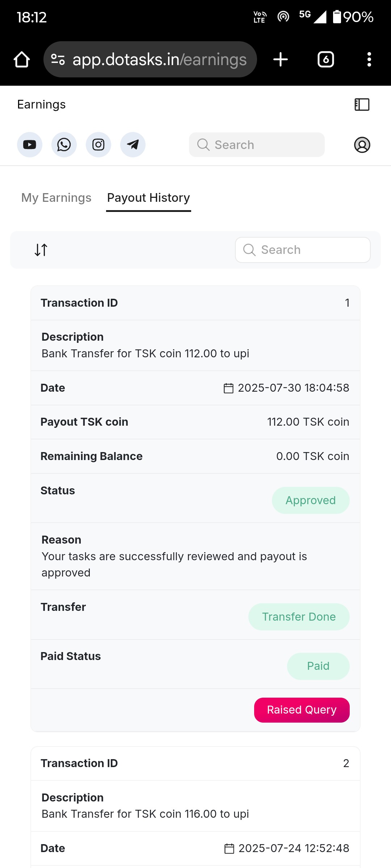Tap the browser address bar URL
This screenshot has width=391, height=868.
coord(159,59)
